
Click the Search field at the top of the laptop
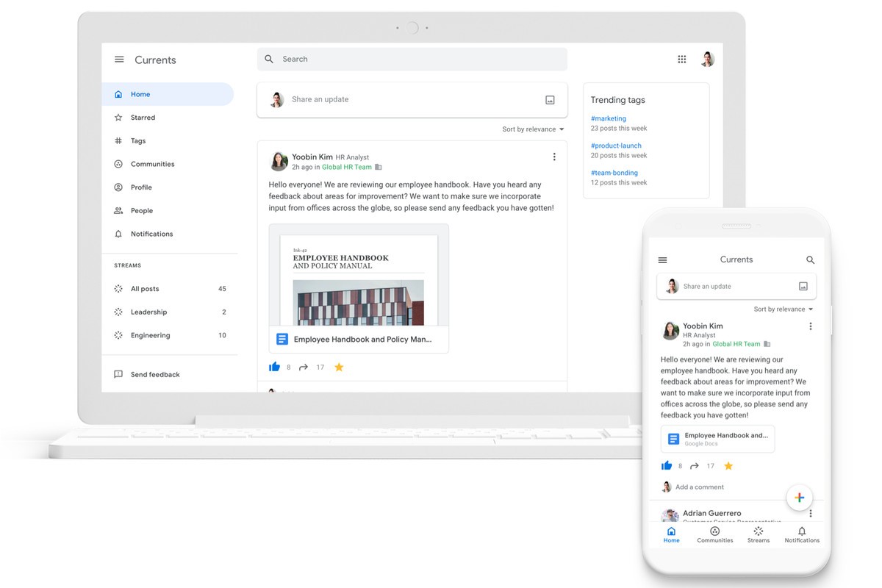[412, 60]
